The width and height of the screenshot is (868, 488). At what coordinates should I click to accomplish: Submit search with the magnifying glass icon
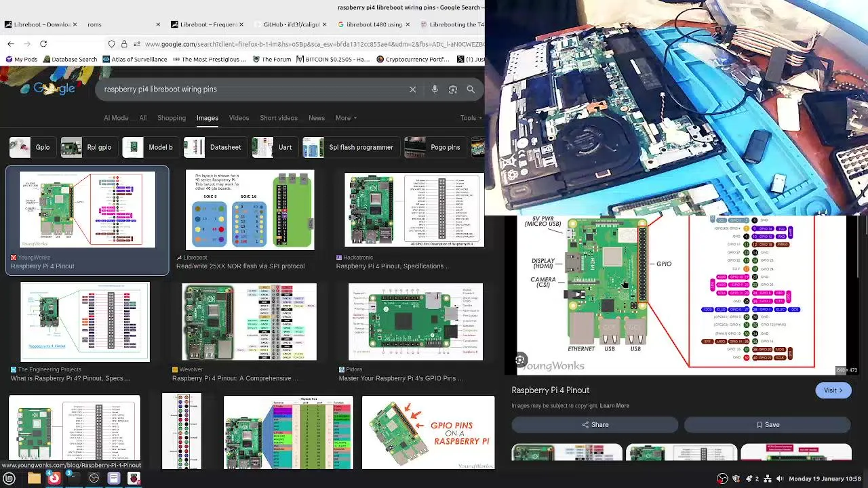click(x=471, y=89)
